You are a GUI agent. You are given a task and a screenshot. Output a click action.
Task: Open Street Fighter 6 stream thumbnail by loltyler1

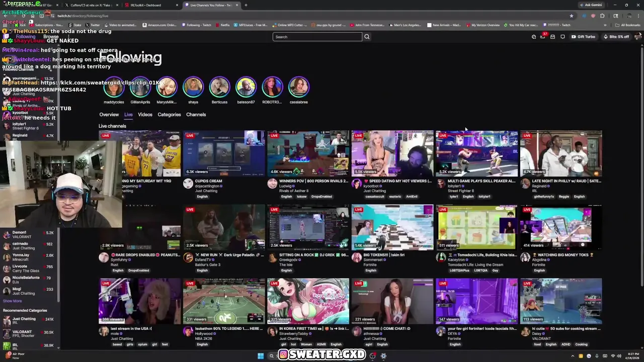click(476, 153)
